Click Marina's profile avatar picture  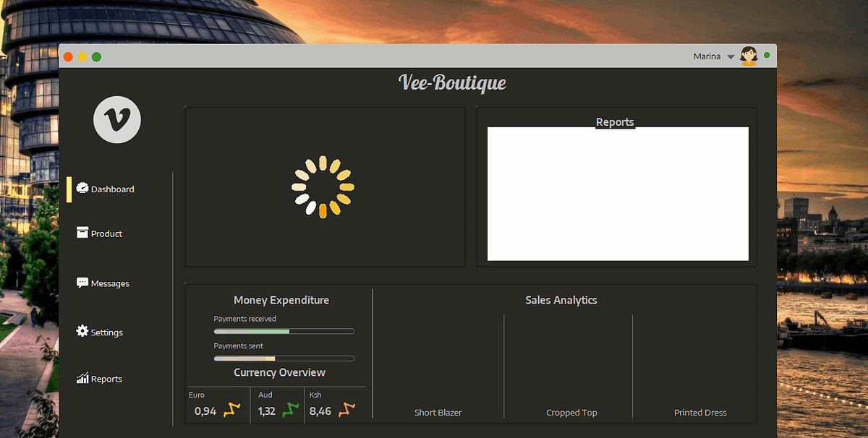click(x=748, y=56)
